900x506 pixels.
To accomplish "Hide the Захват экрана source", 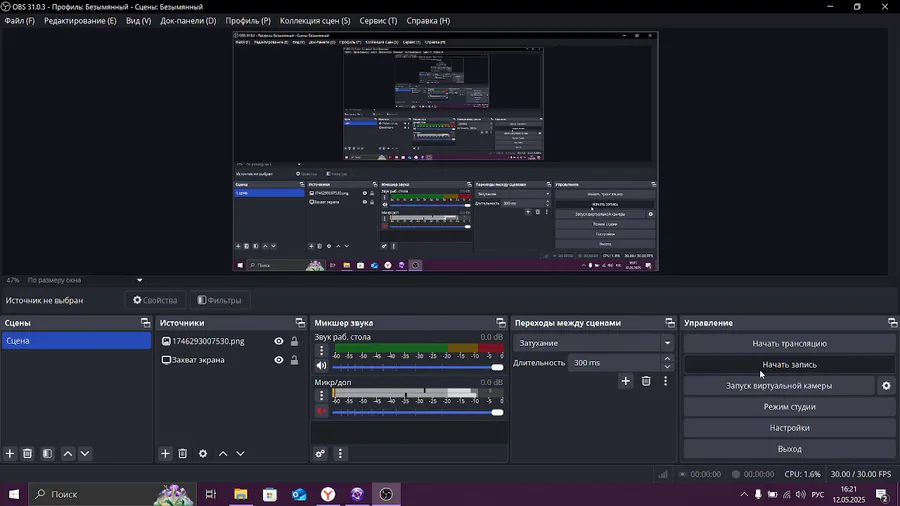I will 278,360.
